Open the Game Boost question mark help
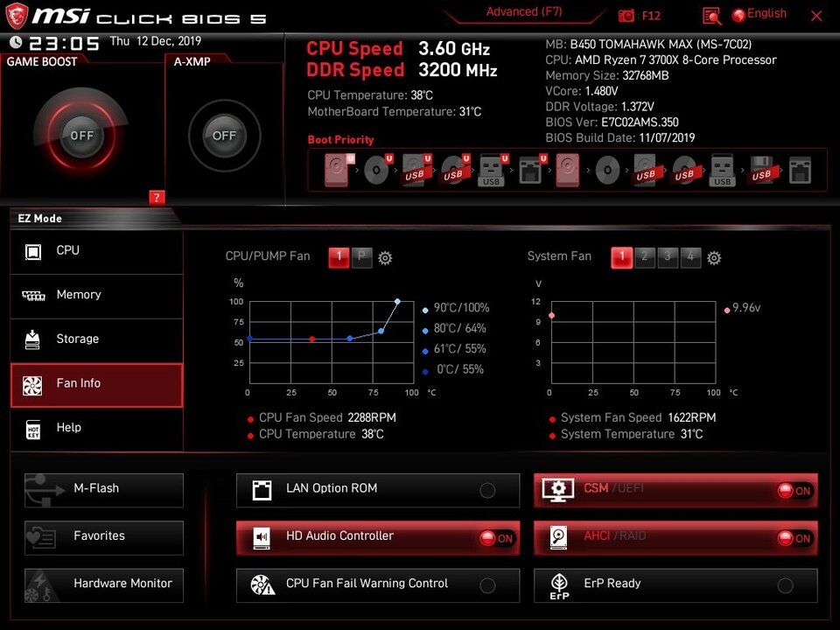840x630 pixels. click(x=157, y=197)
